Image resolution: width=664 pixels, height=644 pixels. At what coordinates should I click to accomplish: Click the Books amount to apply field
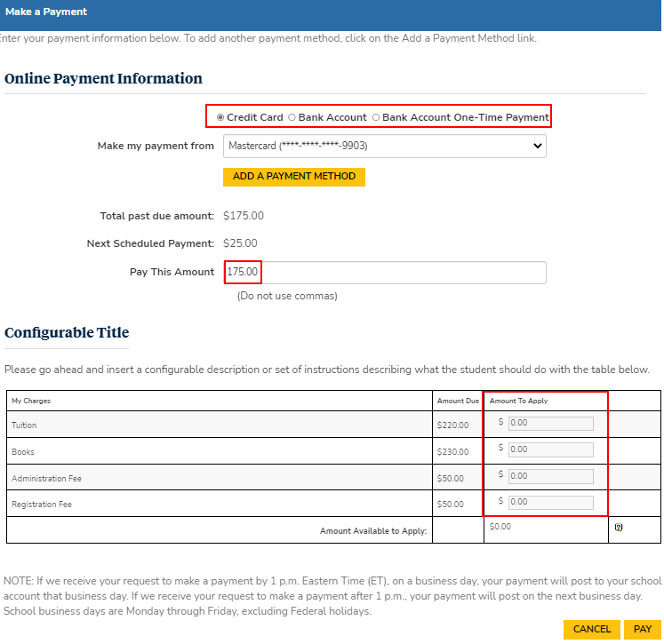[550, 449]
